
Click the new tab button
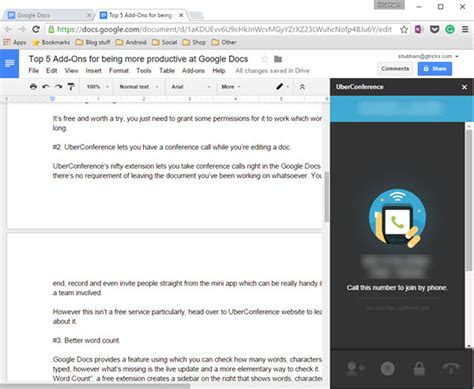click(196, 16)
